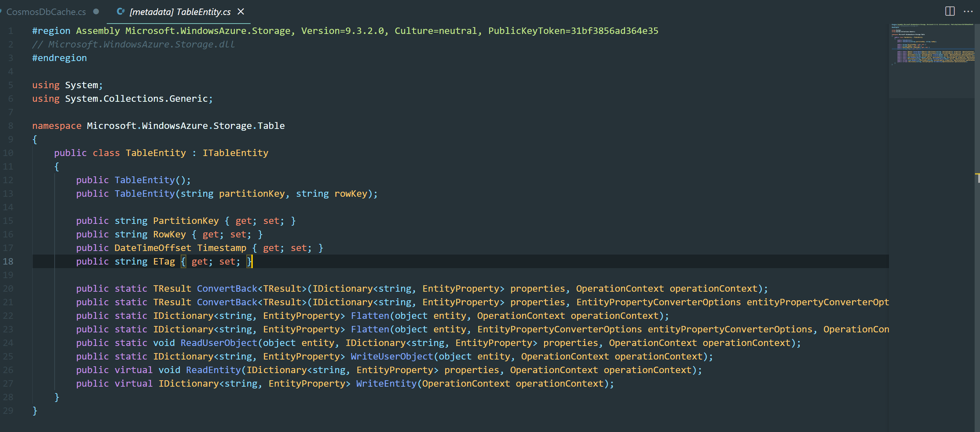Switch to the CosmosDbCache.cs tab
The height and width of the screenshot is (432, 980).
[46, 12]
